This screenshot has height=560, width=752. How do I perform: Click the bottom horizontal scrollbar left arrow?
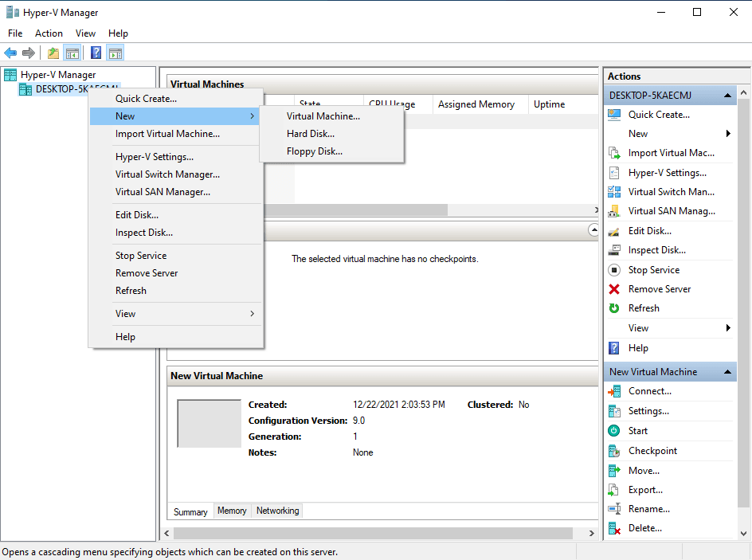click(x=167, y=533)
